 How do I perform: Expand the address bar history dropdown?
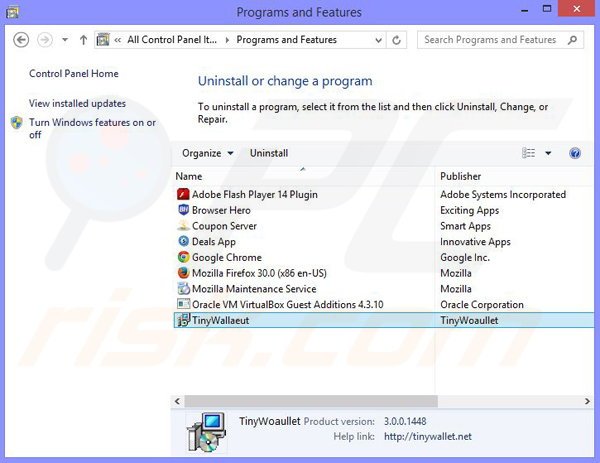(378, 40)
